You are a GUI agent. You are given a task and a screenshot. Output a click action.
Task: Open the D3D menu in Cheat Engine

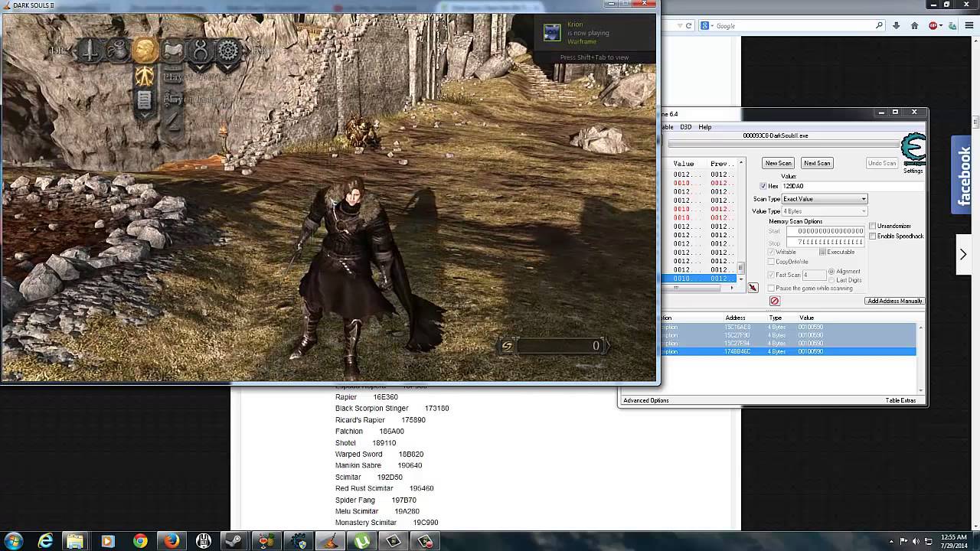point(686,127)
